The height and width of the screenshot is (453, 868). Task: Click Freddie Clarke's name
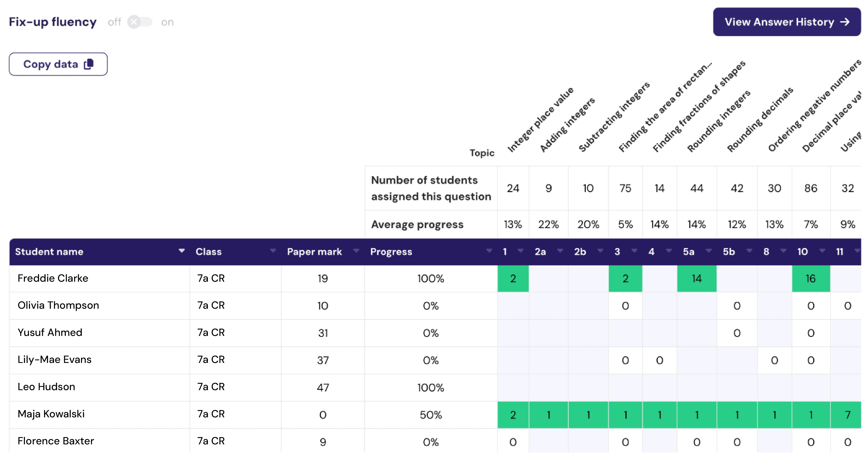coord(53,278)
